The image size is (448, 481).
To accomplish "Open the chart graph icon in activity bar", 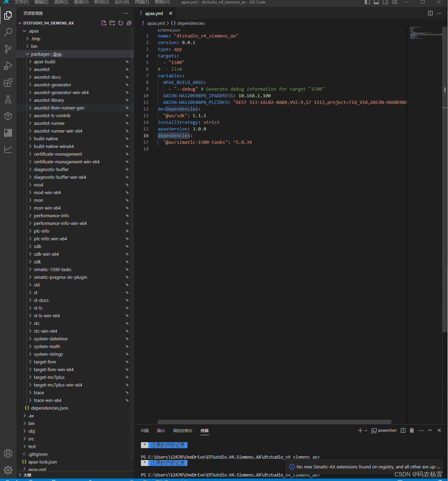I will [8, 149].
